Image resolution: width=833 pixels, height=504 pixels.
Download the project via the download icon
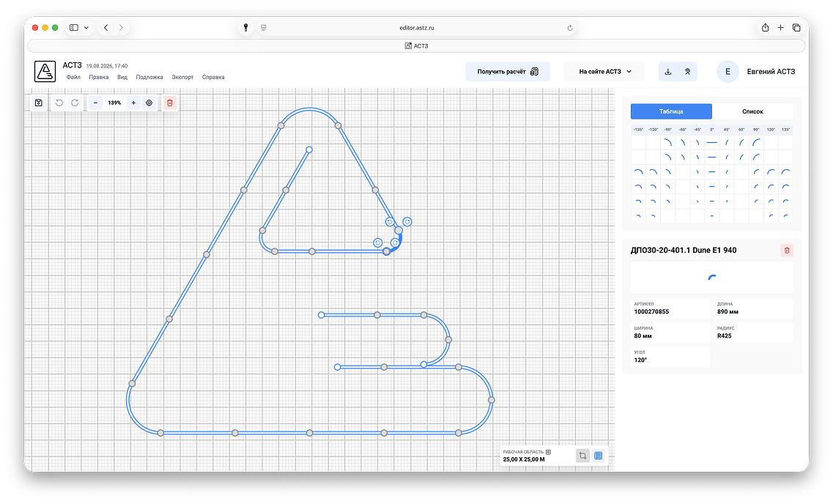point(668,72)
